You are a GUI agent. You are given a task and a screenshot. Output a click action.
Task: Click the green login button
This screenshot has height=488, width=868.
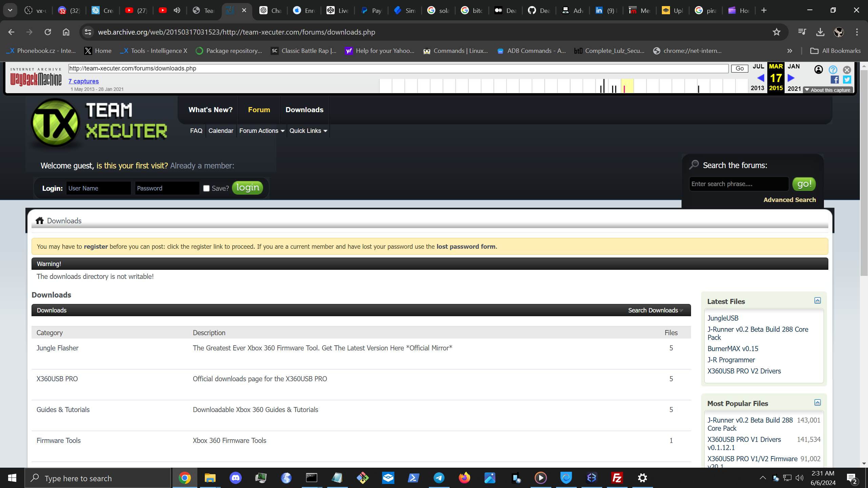pos(248,188)
